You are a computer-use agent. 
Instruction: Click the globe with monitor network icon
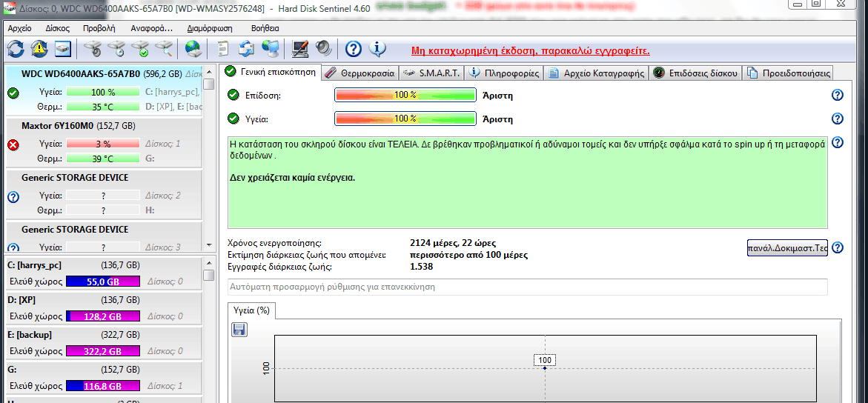click(270, 50)
